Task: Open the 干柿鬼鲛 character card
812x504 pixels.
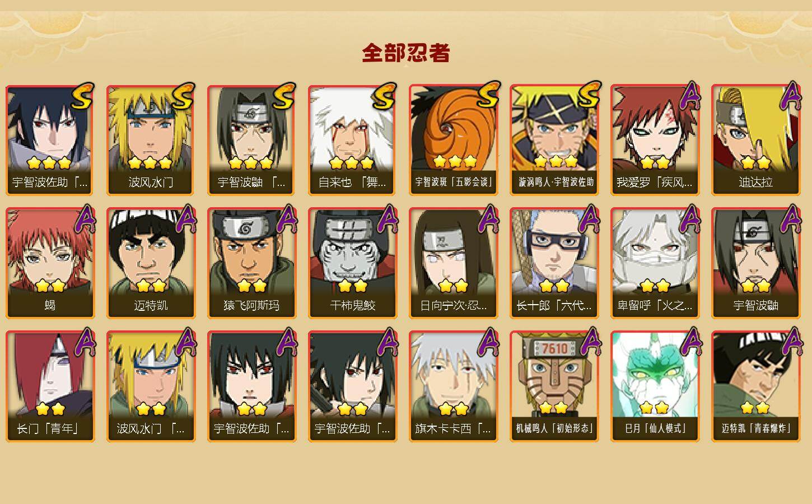Action: (352, 263)
